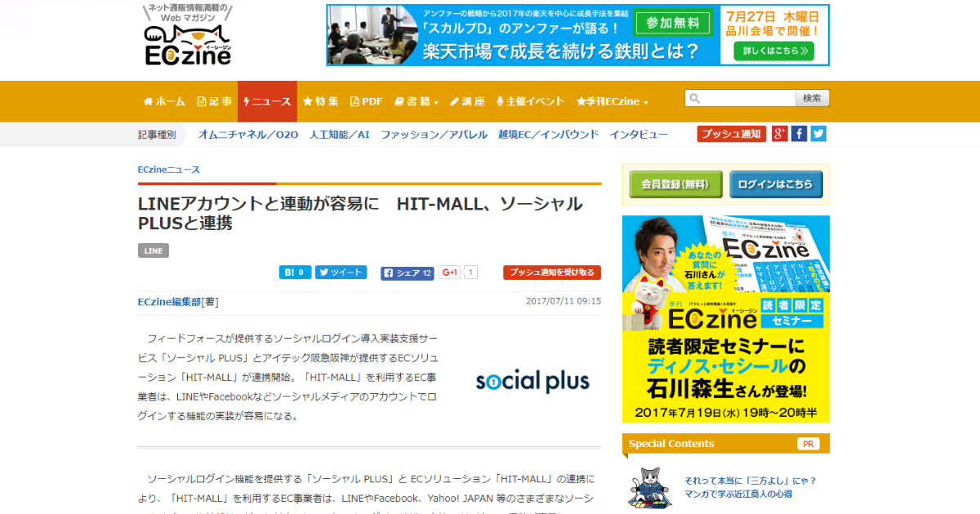Viewport: 980px width, 514px height.
Task: Expand the 書籍 dropdown menu
Action: [x=416, y=102]
